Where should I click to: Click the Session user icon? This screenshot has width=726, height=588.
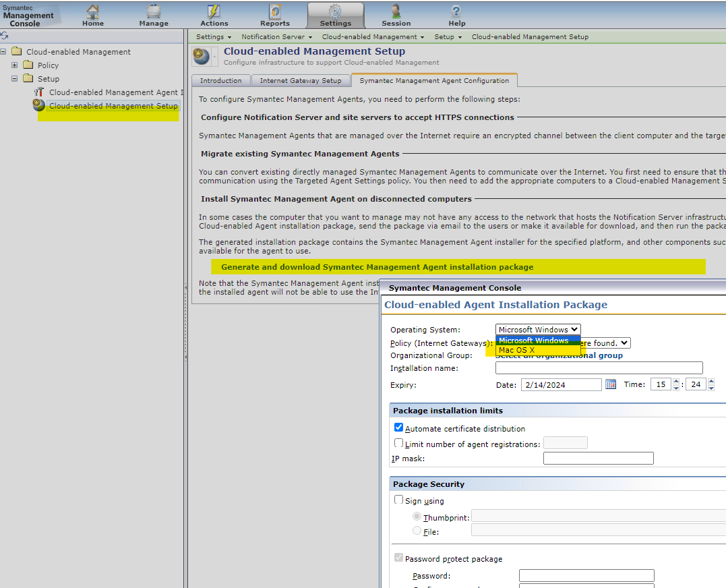396,12
